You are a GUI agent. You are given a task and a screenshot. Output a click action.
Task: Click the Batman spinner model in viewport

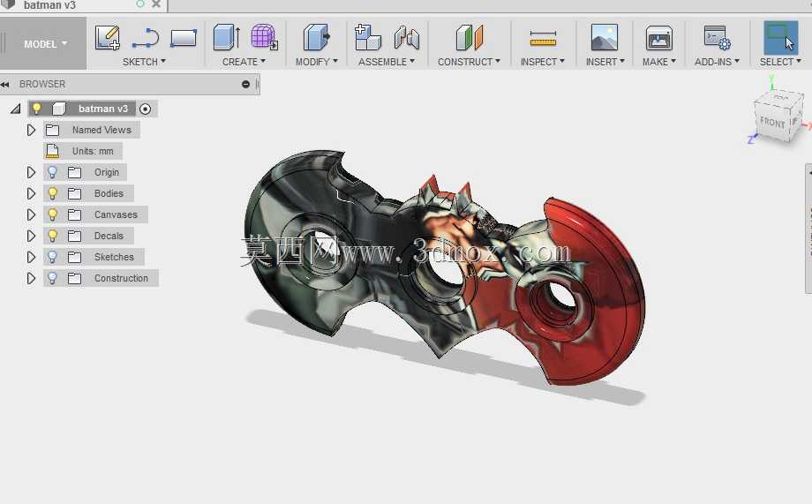444,269
